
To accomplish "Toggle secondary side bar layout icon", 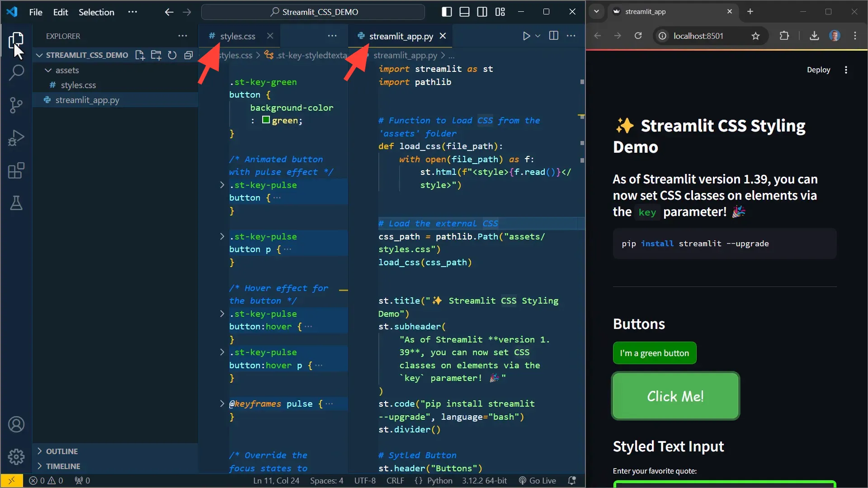I will 482,12.
